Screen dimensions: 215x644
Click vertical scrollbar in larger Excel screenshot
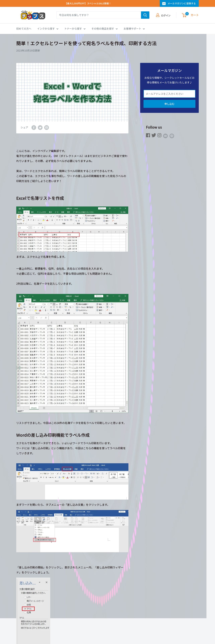127,364
